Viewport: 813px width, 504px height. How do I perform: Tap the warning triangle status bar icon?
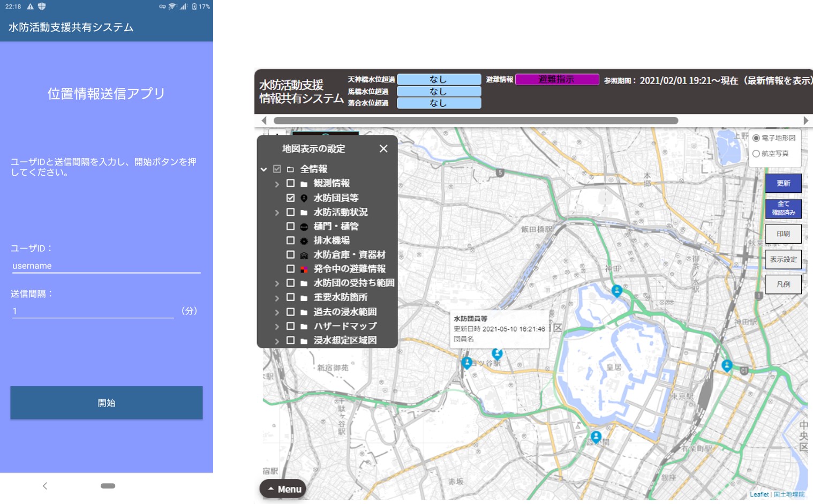coord(30,6)
